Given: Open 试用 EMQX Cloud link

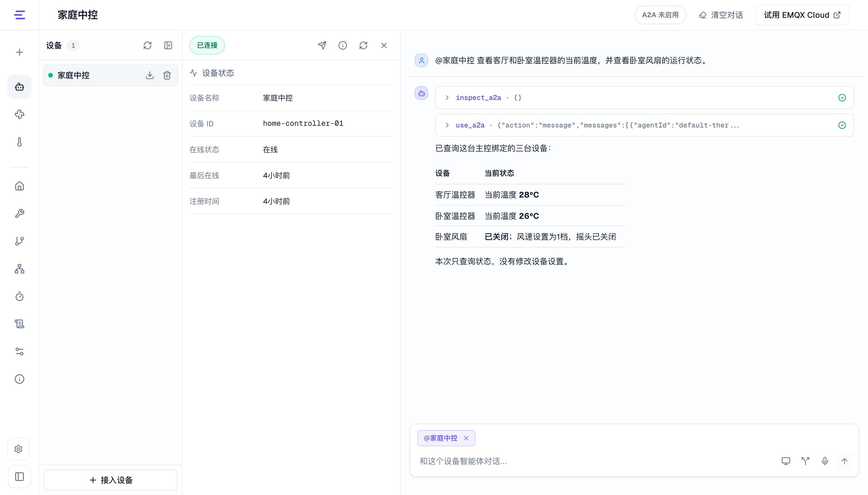Looking at the screenshot, I should click(x=802, y=15).
